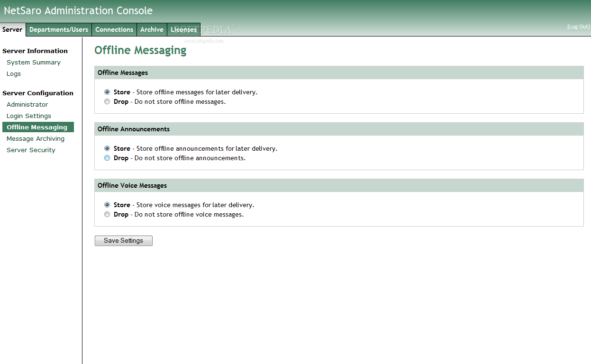Click the NetSaro Administration Console title
Screen dimensions: 591x364
[x=78, y=10]
